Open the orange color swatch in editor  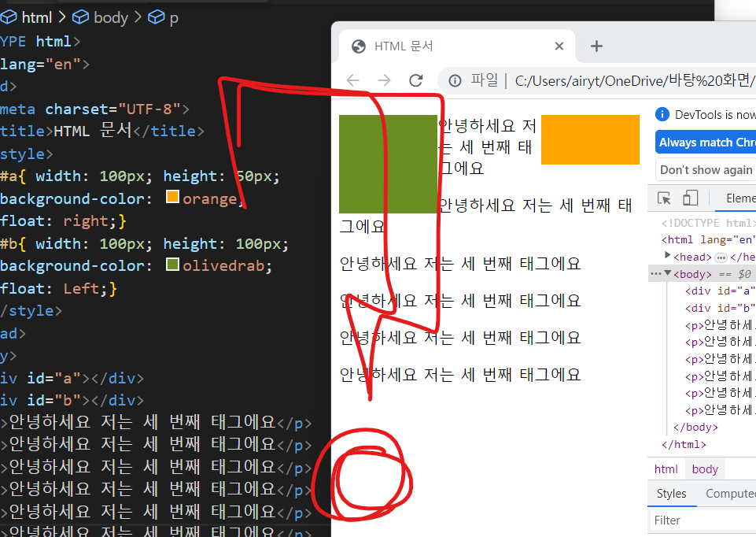172,197
